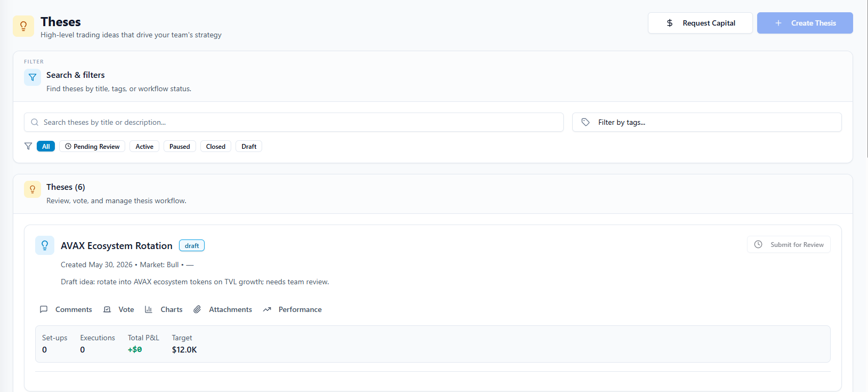Show only Paused theses

(180, 146)
